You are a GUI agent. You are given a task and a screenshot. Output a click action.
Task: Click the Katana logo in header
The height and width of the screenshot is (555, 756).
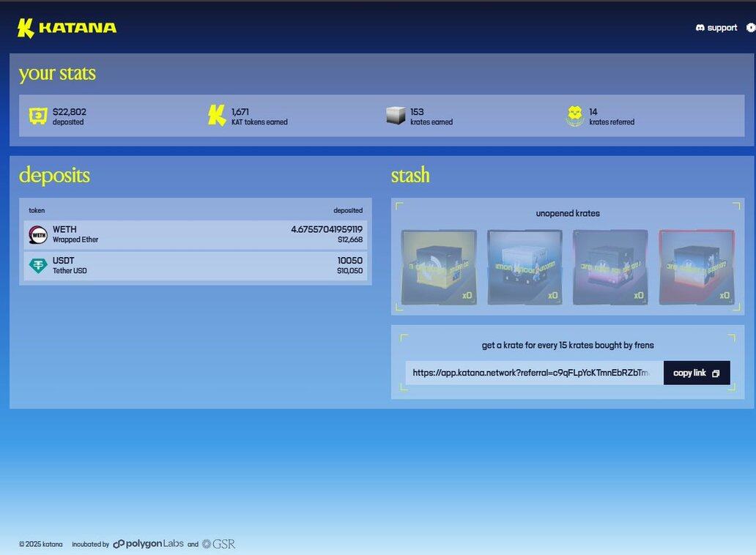[67, 28]
